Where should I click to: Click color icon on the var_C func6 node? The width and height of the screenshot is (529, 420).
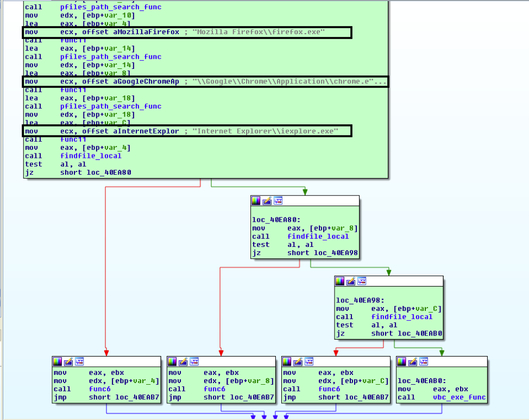(287, 362)
